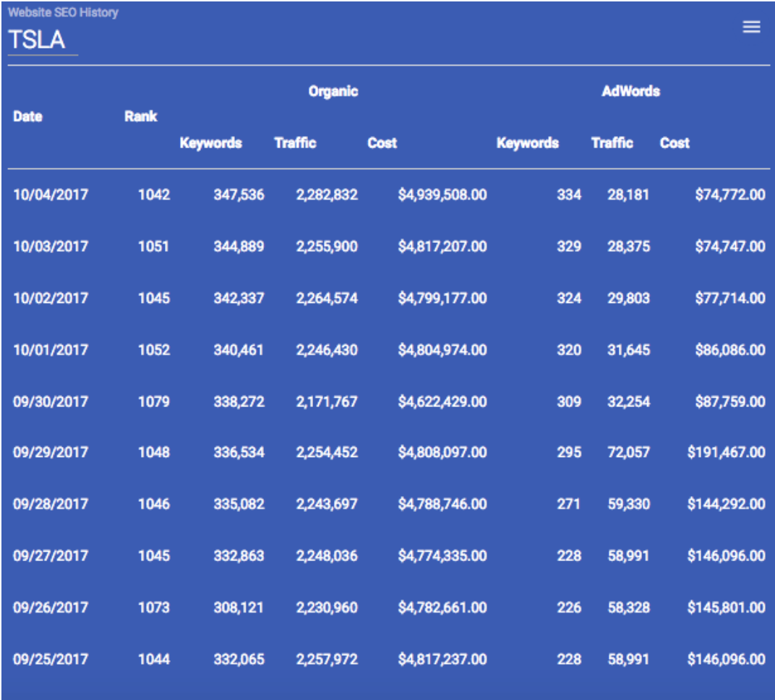775x700 pixels.
Task: Click AdWords traffic value 29,803
Action: pos(629,298)
